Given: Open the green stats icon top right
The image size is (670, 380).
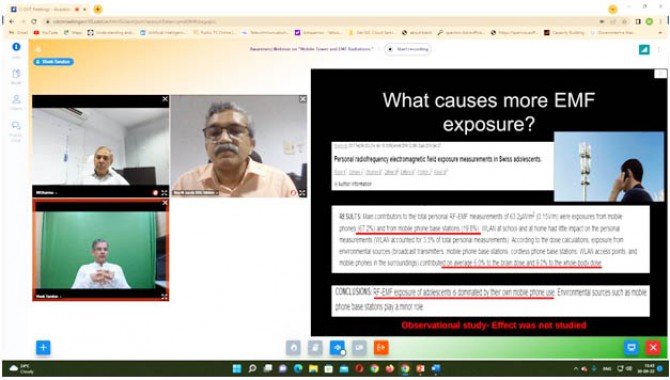Looking at the screenshot, I should click(644, 49).
